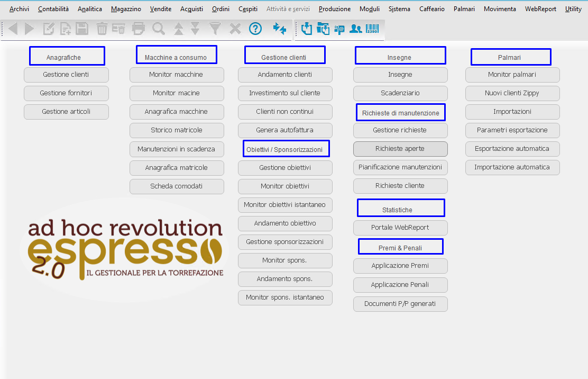Select Nuovi clienti Zippy
This screenshot has width=588, height=379.
512,93
